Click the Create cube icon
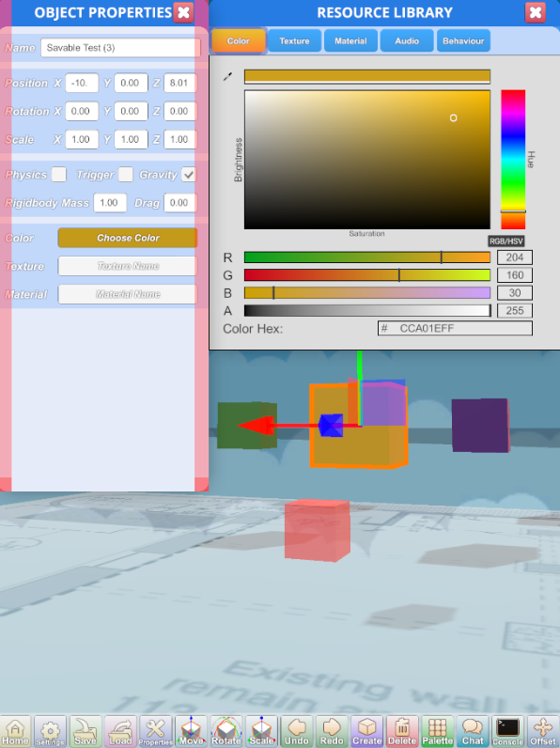This screenshot has width=560, height=748. tap(366, 731)
